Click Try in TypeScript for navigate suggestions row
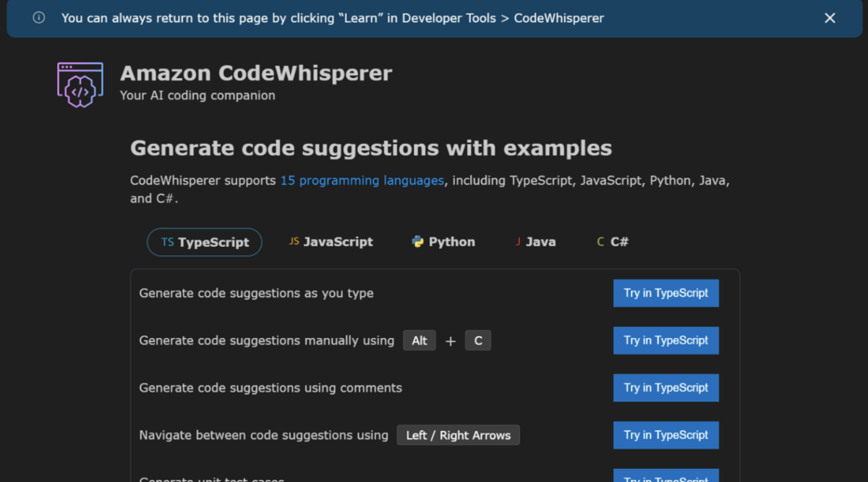 tap(666, 435)
